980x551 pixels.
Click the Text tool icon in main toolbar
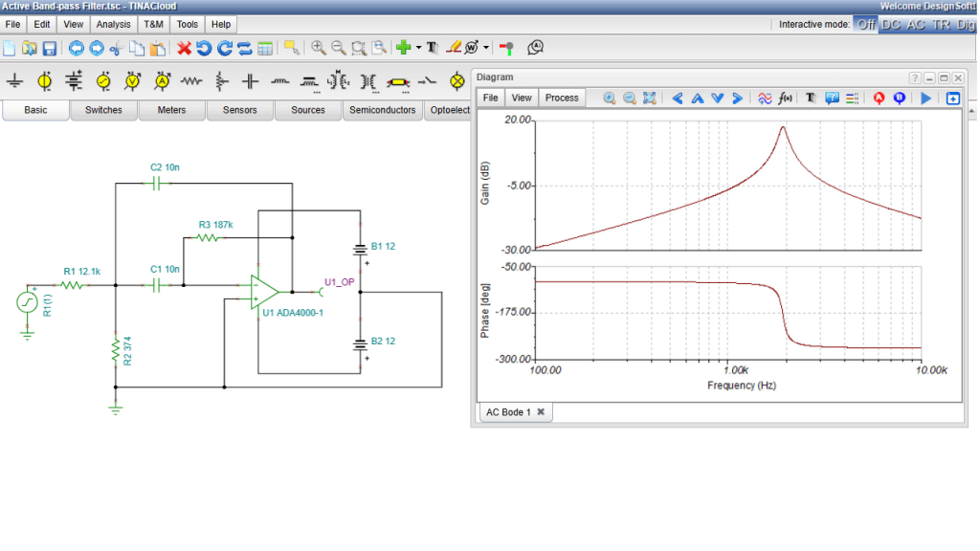432,48
